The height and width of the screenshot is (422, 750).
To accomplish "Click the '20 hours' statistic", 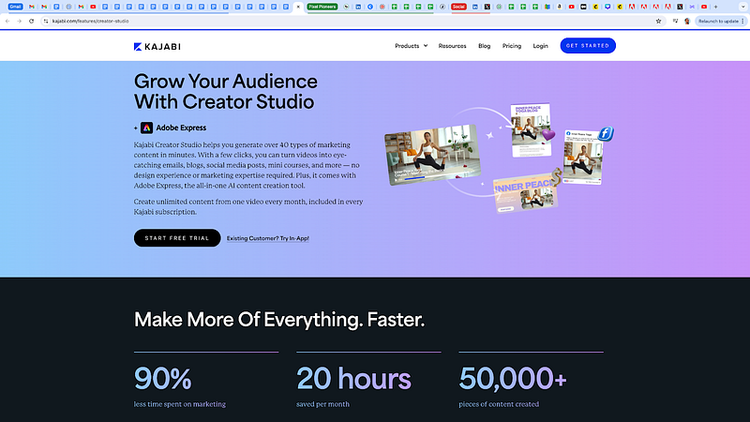I will [353, 378].
